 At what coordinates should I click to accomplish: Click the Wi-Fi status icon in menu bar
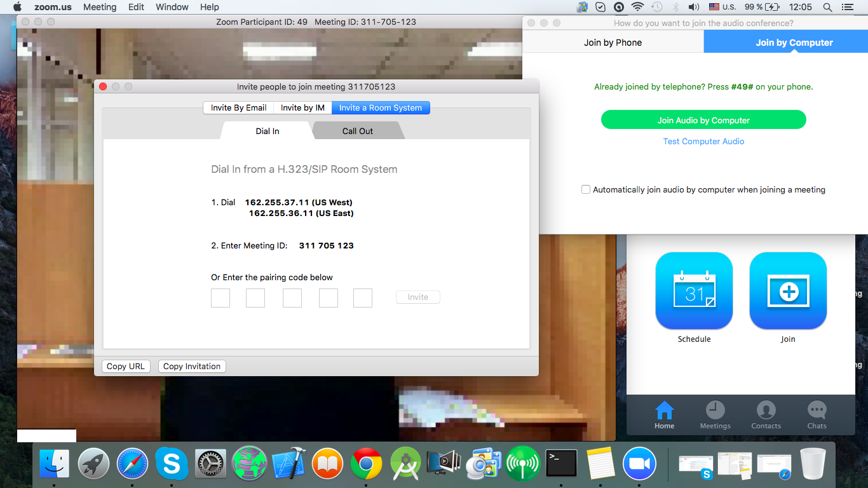pos(637,7)
